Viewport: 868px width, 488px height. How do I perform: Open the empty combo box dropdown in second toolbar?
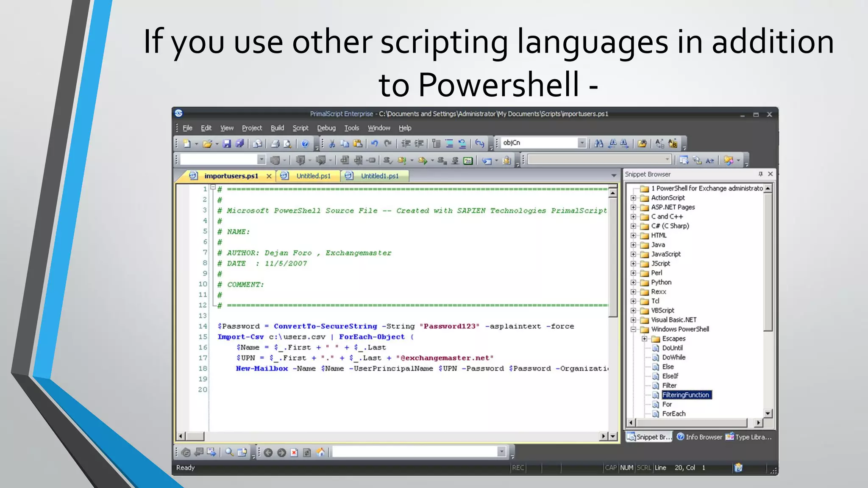[x=261, y=160]
